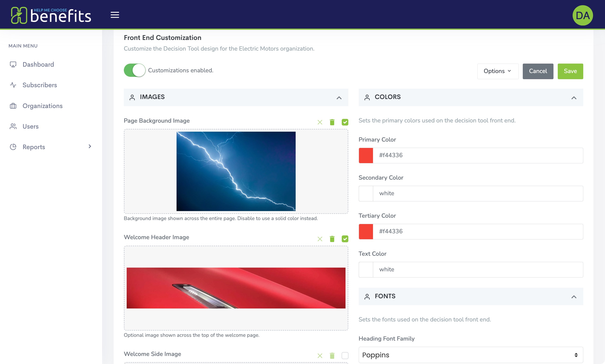Delete Page Background Image via trash icon
The width and height of the screenshot is (605, 364).
pos(332,122)
